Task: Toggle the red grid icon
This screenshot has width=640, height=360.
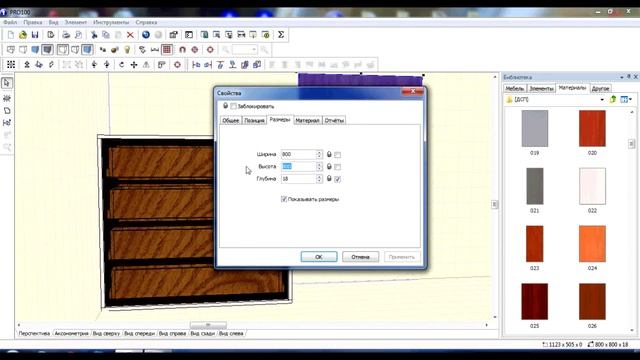Action: point(167,50)
